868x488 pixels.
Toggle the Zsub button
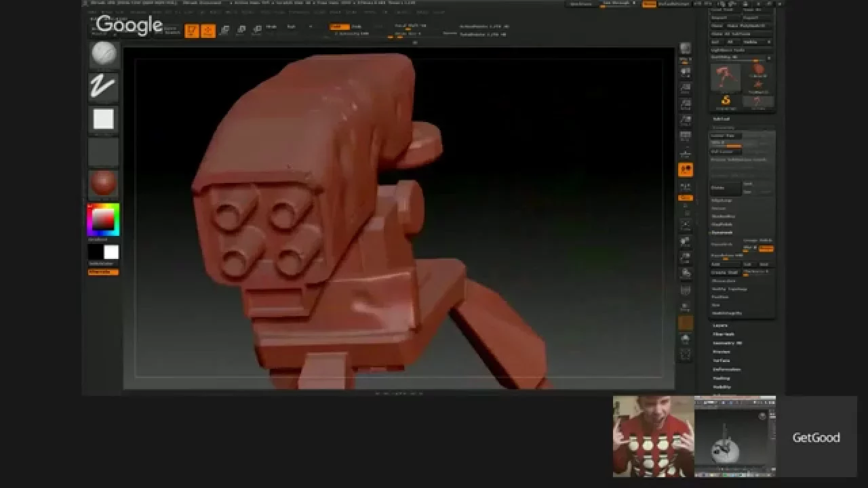[357, 26]
